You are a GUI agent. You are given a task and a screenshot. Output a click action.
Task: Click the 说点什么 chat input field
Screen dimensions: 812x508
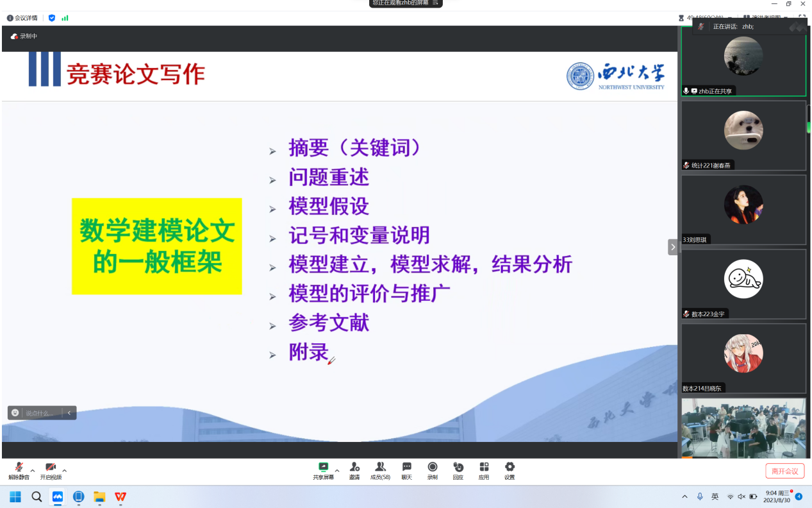click(42, 413)
